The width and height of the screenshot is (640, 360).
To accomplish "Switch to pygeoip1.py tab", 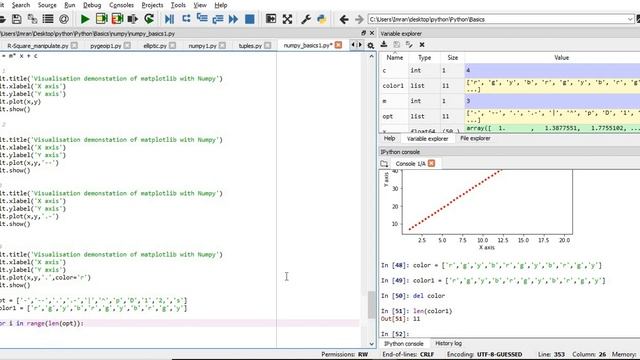I will pos(106,45).
